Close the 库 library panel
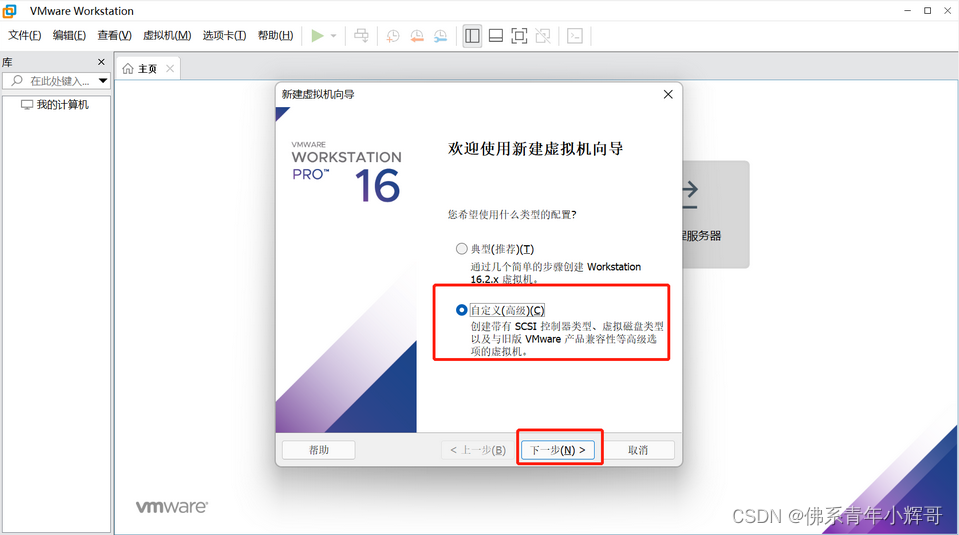 (102, 62)
